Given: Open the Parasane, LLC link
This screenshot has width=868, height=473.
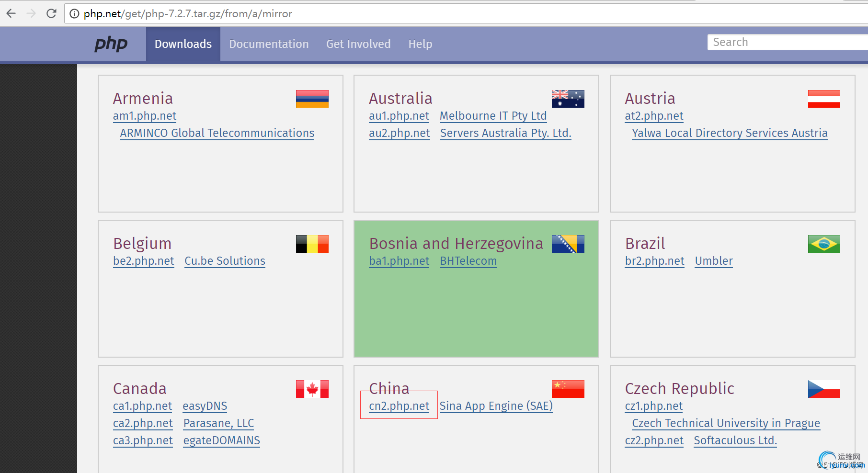Looking at the screenshot, I should point(218,423).
